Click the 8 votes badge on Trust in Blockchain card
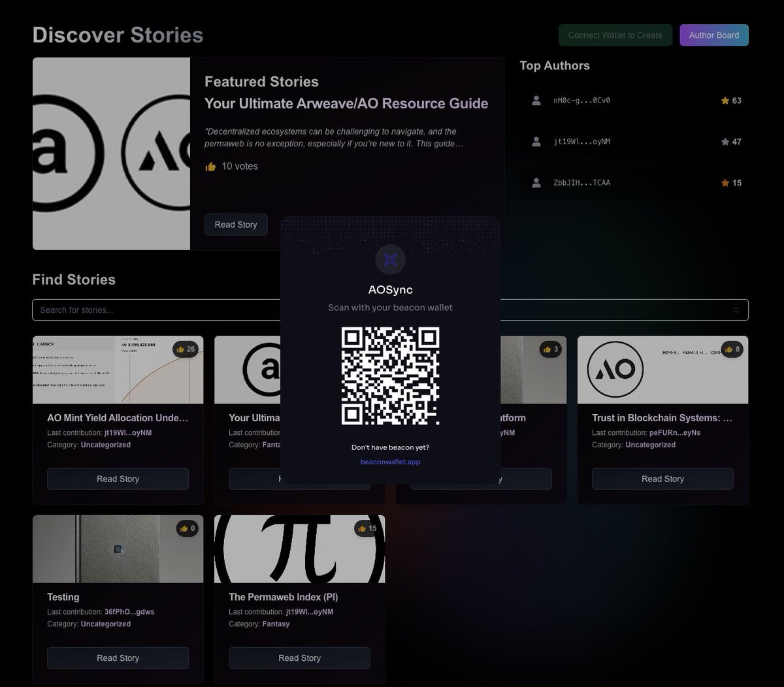Viewport: 784px width, 687px height. click(x=732, y=349)
